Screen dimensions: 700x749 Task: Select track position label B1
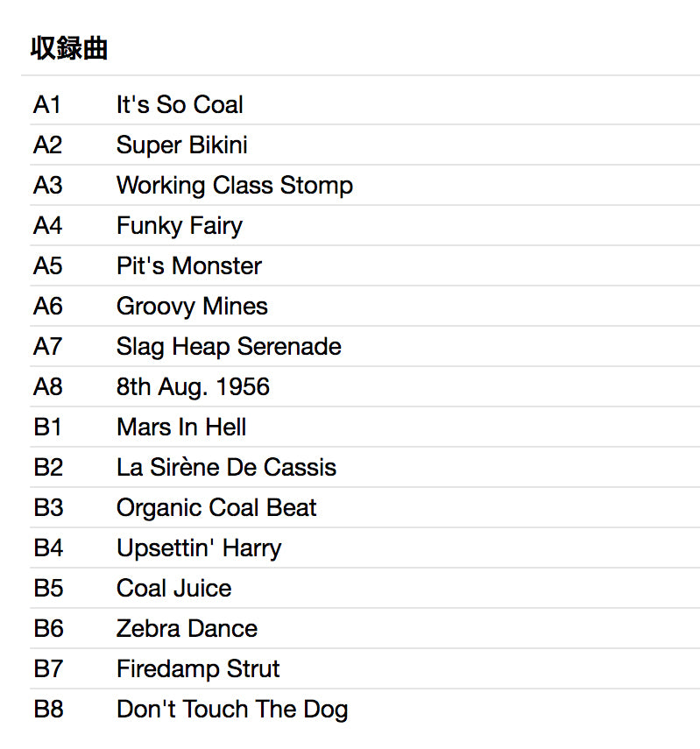(x=48, y=427)
